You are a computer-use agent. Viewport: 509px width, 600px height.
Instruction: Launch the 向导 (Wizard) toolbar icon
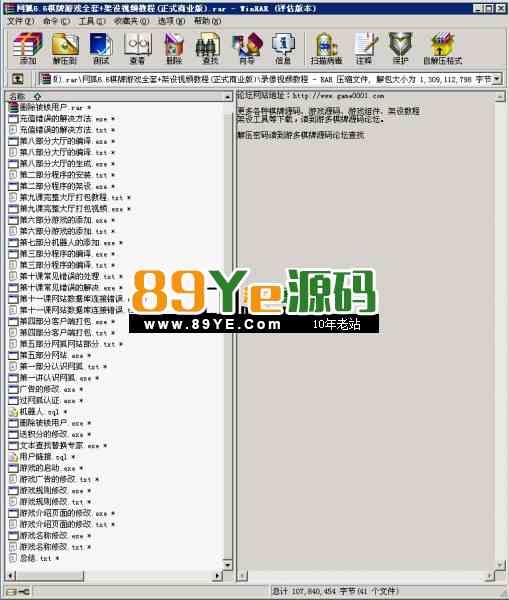(247, 48)
